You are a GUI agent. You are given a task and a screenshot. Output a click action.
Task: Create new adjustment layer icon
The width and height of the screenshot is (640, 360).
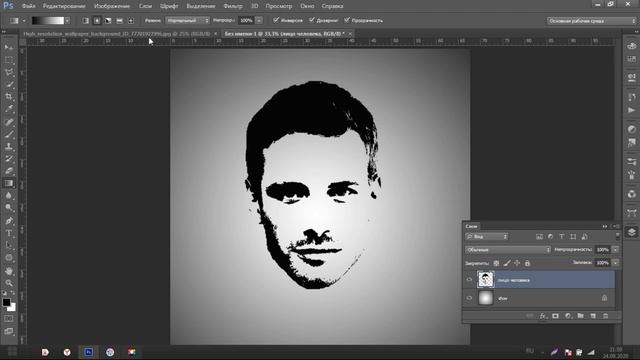pos(568,316)
